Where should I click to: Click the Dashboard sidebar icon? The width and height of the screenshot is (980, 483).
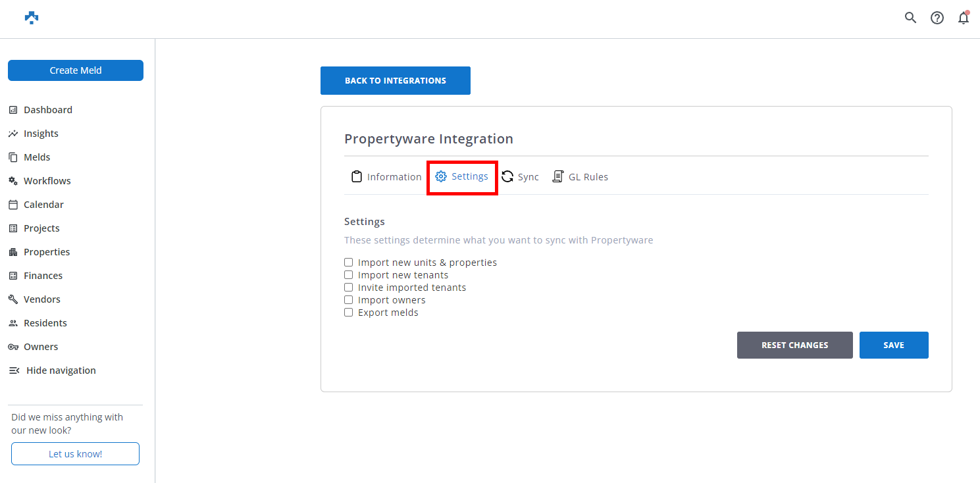point(13,110)
